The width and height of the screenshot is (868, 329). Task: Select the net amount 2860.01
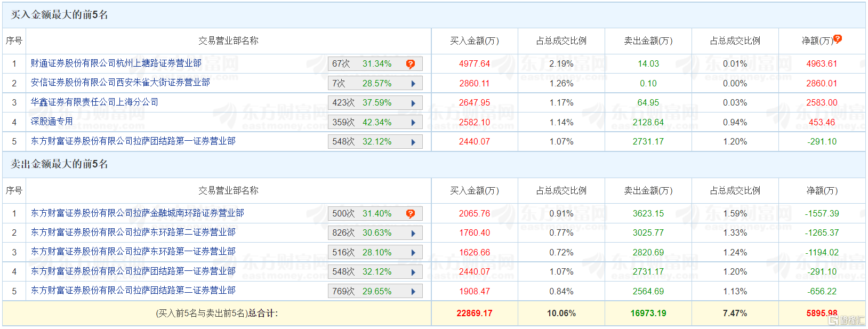coord(822,83)
